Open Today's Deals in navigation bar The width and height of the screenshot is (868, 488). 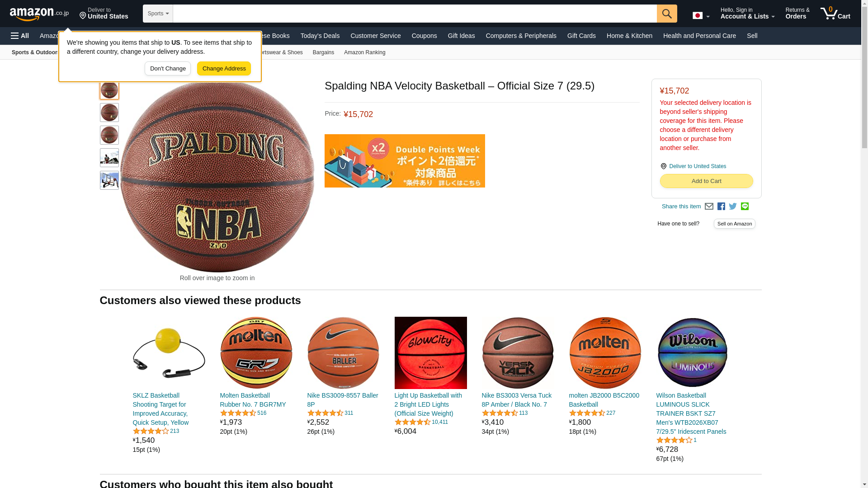320,36
